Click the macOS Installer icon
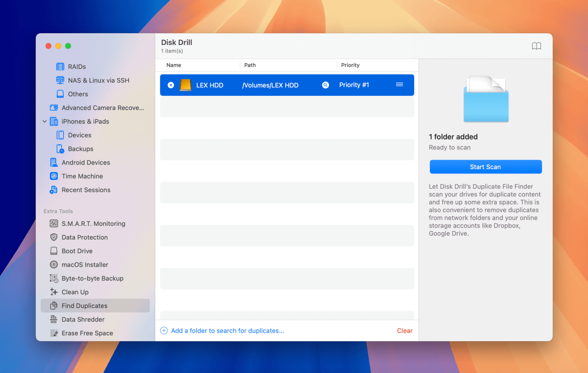 click(54, 265)
